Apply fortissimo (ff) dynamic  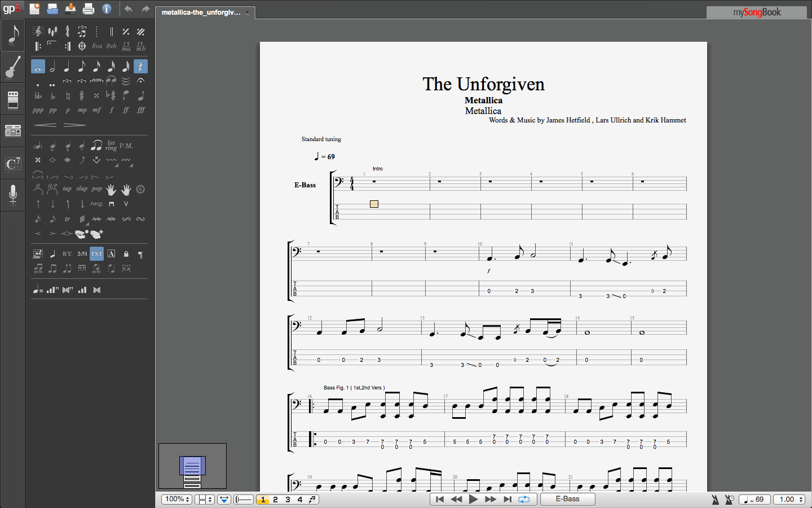126,110
